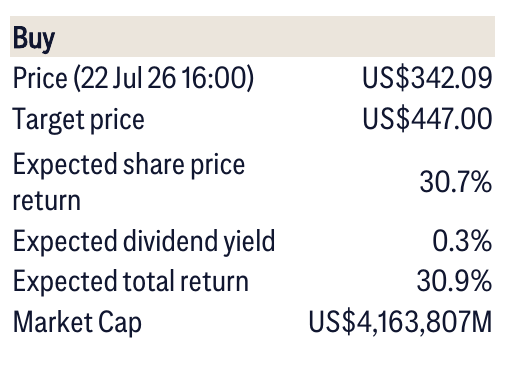Select the Price (22 Jul 26 16:00) label
The height and width of the screenshot is (366, 506).
point(133,78)
